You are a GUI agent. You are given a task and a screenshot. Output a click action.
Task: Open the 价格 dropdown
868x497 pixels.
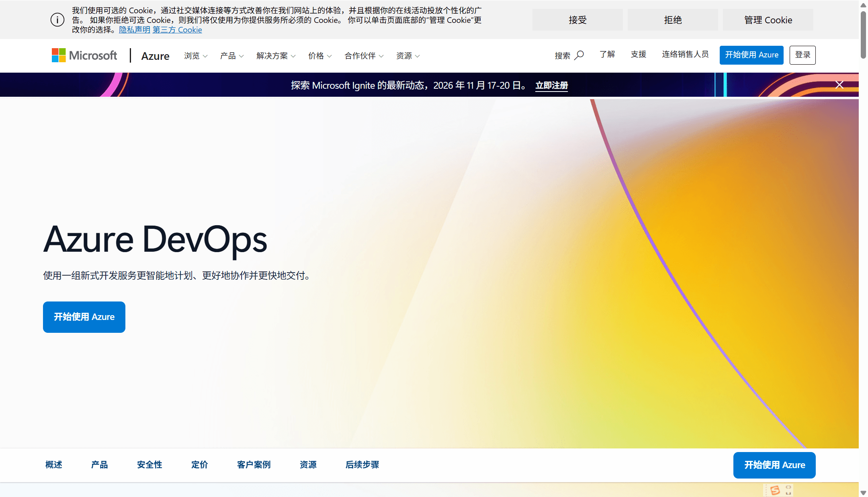point(320,56)
